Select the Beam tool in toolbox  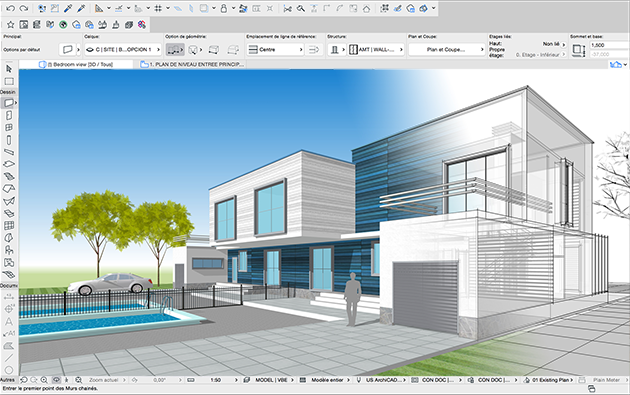pos(9,152)
